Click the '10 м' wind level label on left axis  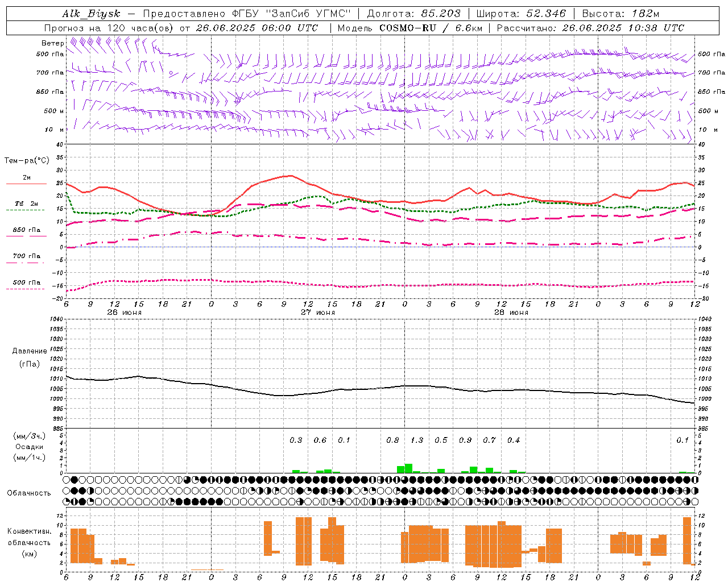tap(55, 130)
